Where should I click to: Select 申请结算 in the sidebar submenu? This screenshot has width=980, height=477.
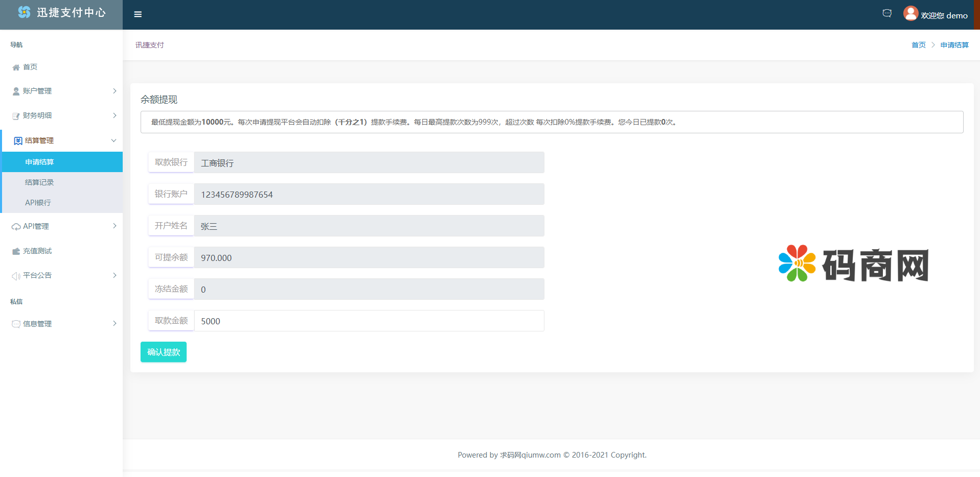[39, 162]
